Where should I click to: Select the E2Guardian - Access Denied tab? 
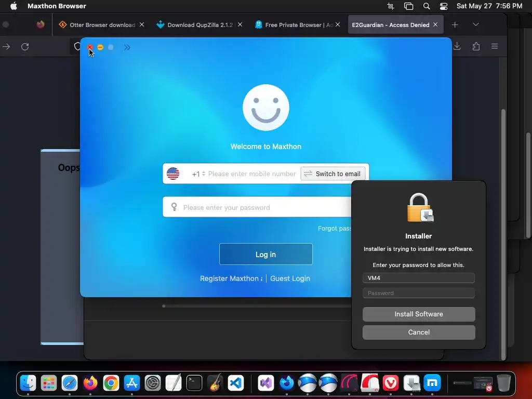click(390, 25)
